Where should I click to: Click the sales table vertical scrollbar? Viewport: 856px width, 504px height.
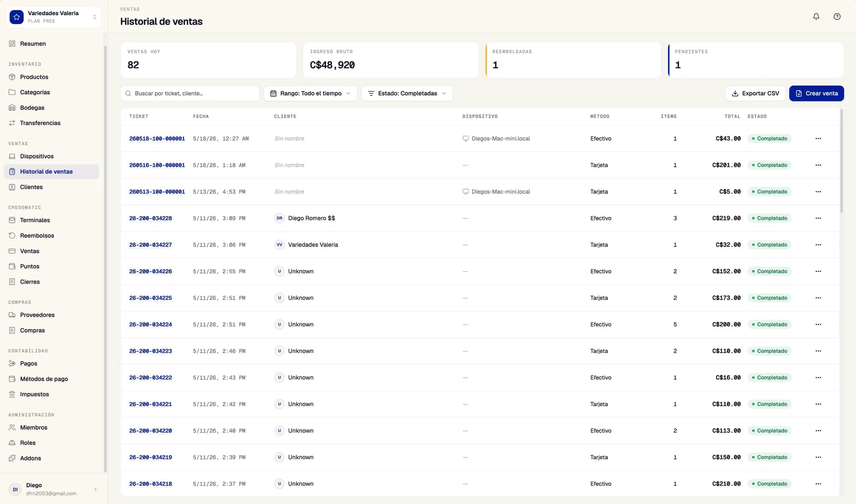pyautogui.click(x=841, y=161)
